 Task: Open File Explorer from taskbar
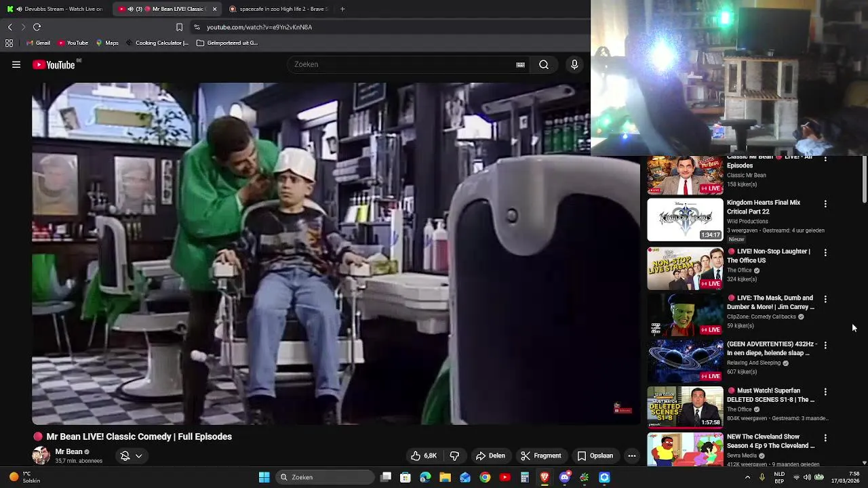pos(445,477)
